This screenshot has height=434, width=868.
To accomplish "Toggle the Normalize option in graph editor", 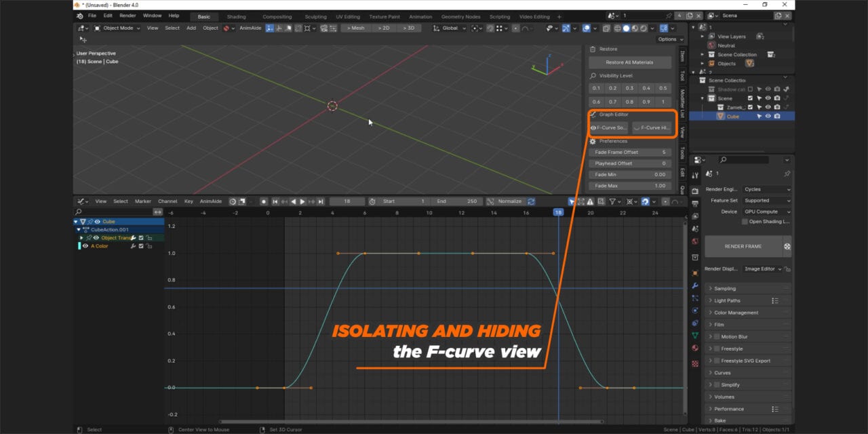I will [506, 201].
